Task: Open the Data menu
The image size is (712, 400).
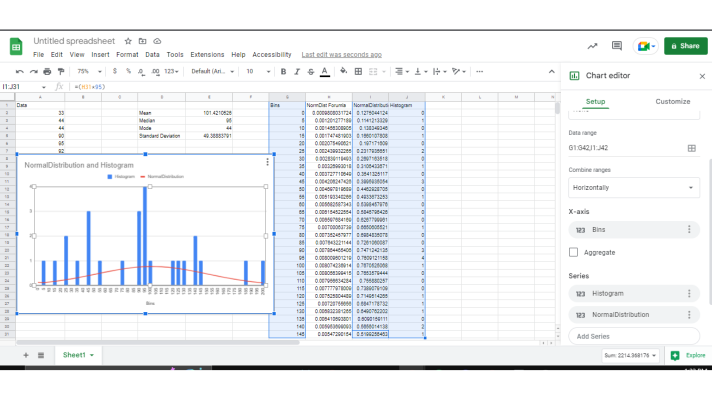Action: tap(152, 54)
